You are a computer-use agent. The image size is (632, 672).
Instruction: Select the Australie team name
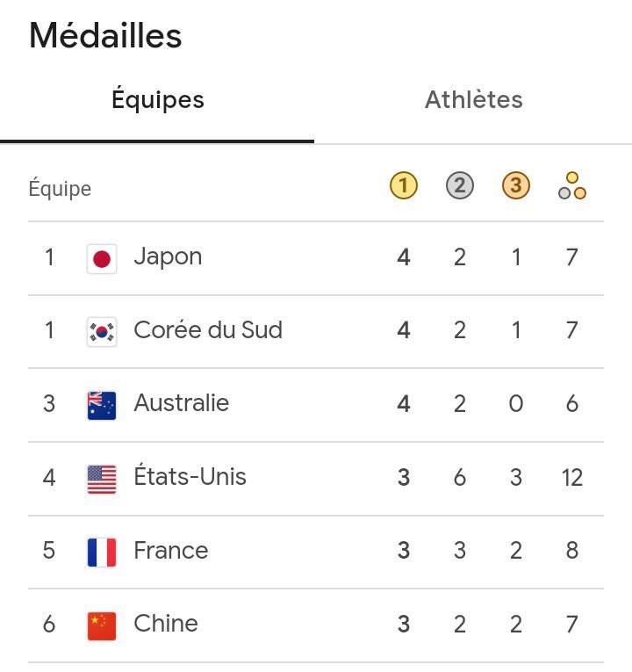tap(181, 403)
